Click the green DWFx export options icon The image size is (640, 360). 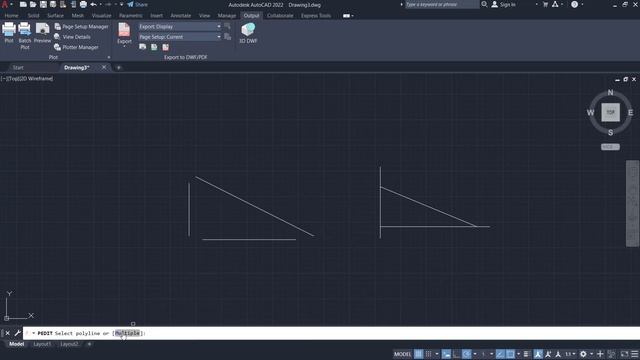click(x=154, y=47)
